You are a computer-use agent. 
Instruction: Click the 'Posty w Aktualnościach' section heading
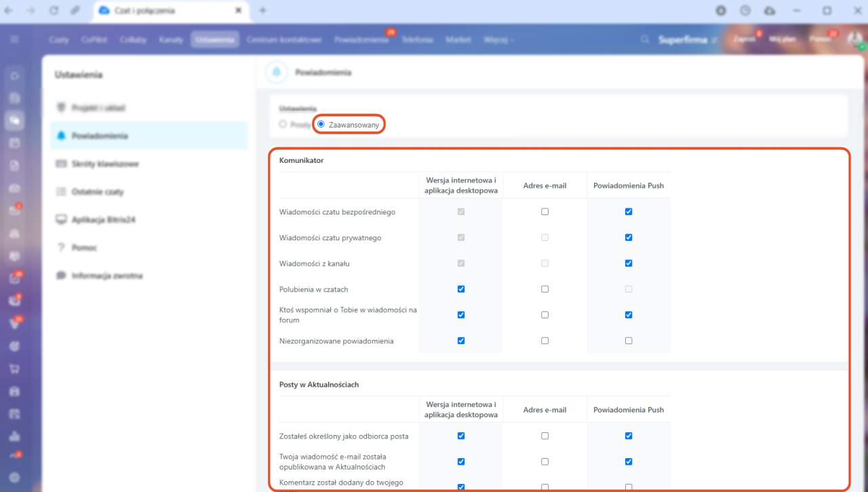click(319, 385)
